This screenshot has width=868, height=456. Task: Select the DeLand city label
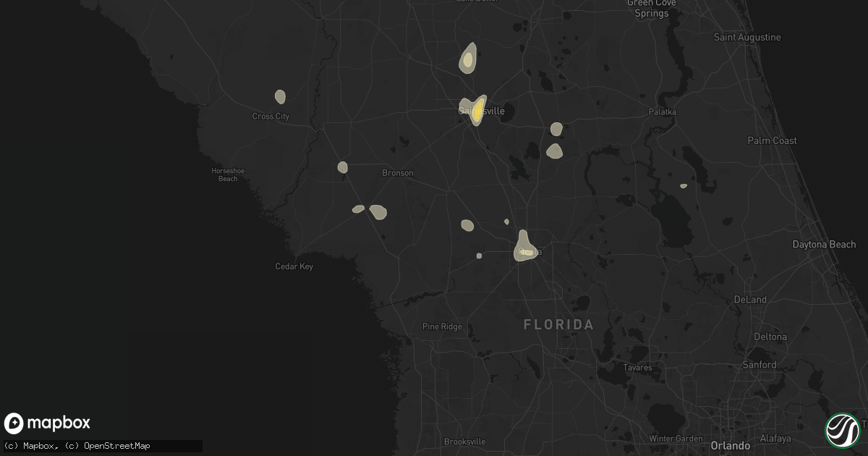(x=750, y=299)
